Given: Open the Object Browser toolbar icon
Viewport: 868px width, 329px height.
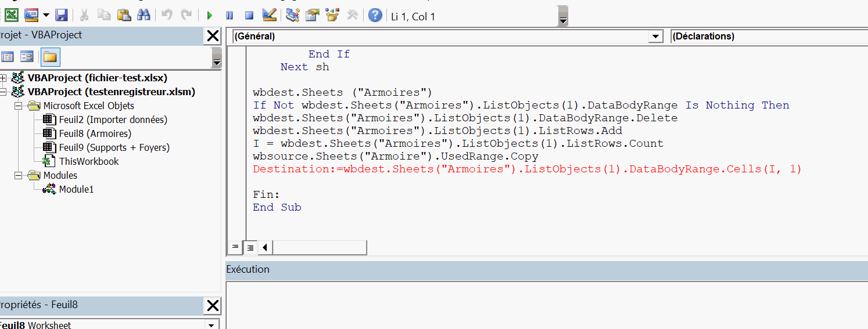Looking at the screenshot, I should (x=332, y=15).
